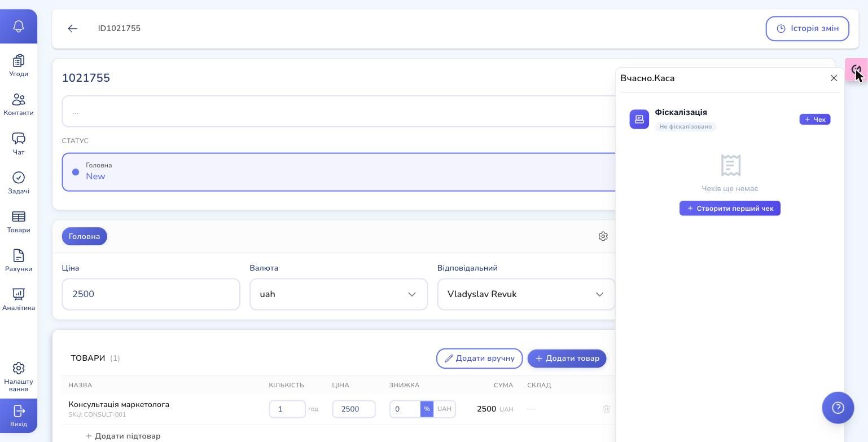Screen dimensions: 868x442
Task: Open Історія змін
Action: pyautogui.click(x=807, y=28)
